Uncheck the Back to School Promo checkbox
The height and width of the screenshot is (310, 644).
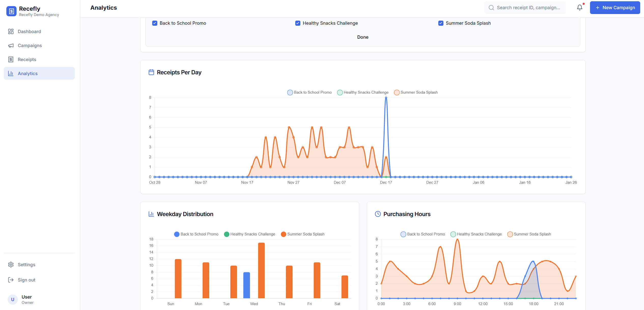coord(155,23)
